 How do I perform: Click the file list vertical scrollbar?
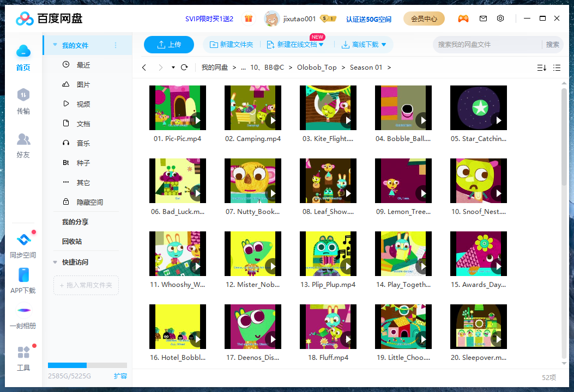coord(564,137)
